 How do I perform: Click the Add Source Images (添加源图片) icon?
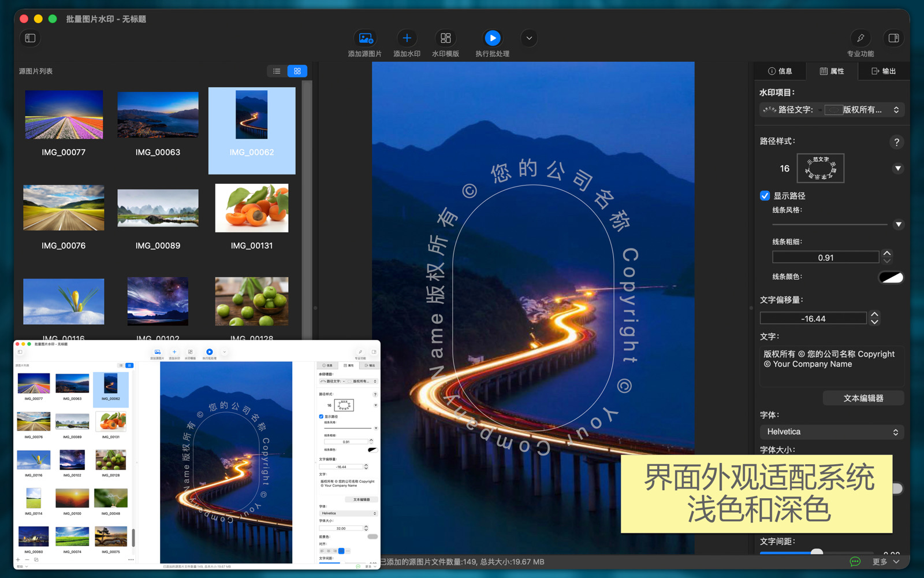[x=365, y=39]
